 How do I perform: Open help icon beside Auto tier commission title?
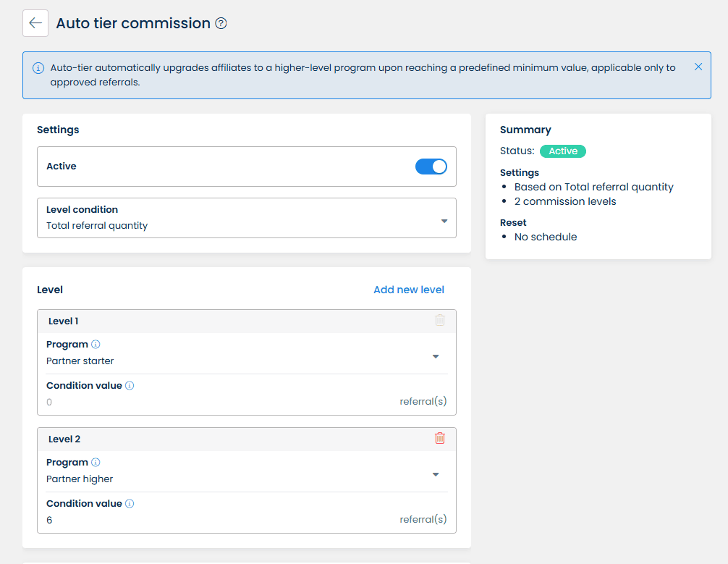click(221, 23)
